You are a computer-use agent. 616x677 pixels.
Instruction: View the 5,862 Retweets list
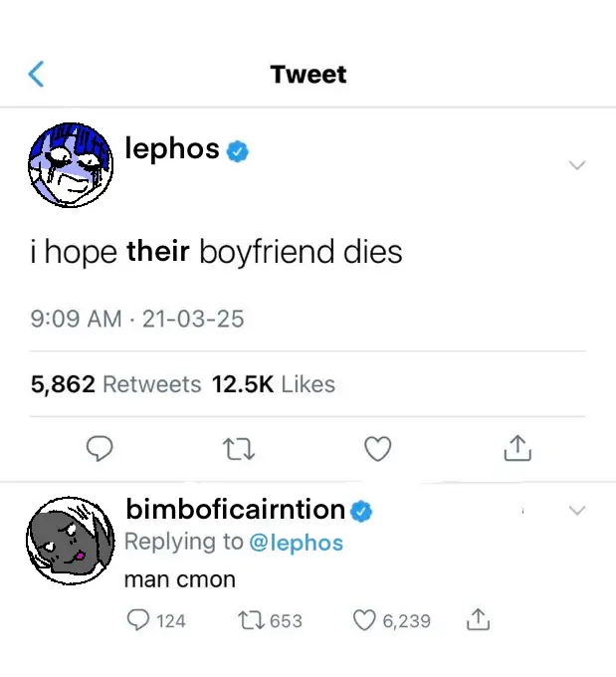point(115,384)
